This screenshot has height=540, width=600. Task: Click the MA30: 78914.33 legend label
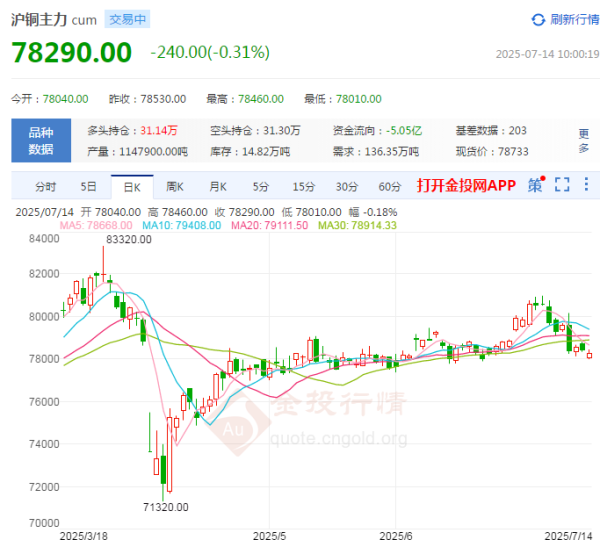[357, 225]
